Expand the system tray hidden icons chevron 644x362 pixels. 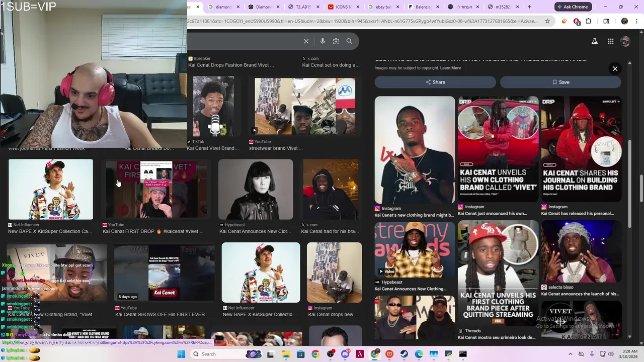point(570,354)
